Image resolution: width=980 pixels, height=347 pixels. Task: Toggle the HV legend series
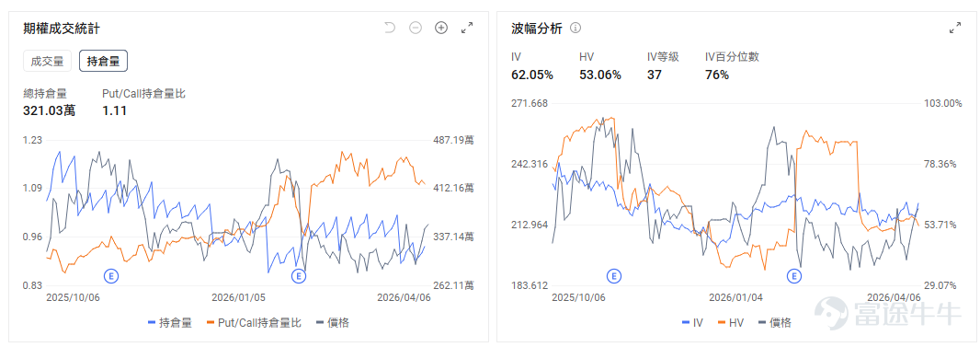731,323
